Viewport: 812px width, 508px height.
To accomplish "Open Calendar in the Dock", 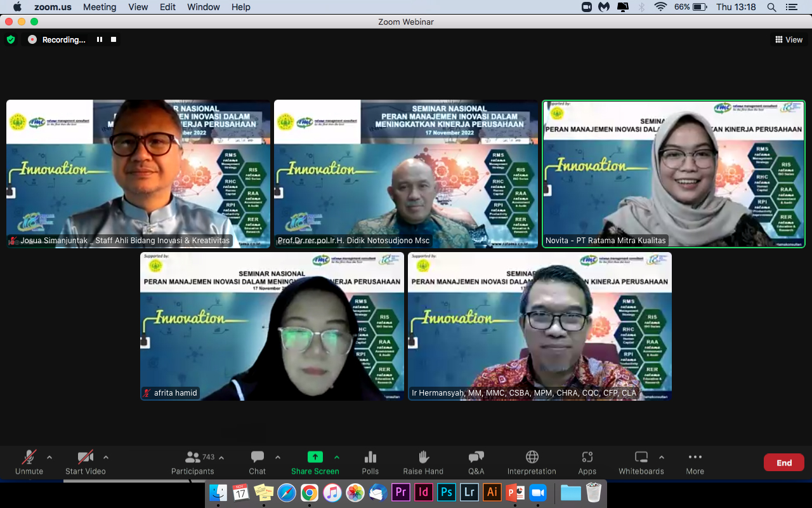I will 241,492.
